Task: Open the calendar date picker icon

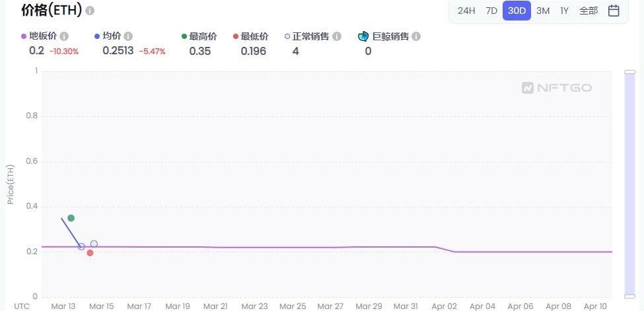Action: coord(613,11)
